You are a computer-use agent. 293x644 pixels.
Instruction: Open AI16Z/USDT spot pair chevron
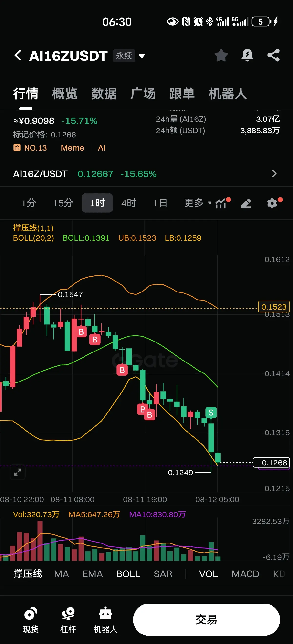[x=274, y=173]
